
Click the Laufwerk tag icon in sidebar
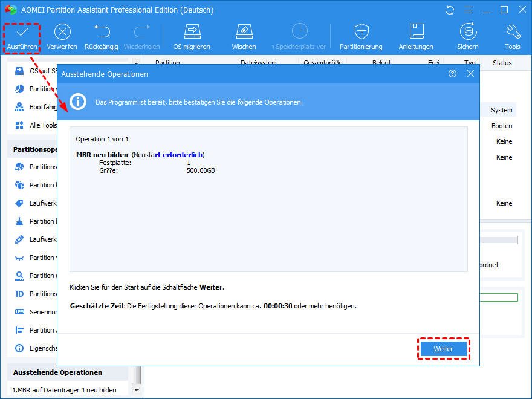[x=19, y=203]
